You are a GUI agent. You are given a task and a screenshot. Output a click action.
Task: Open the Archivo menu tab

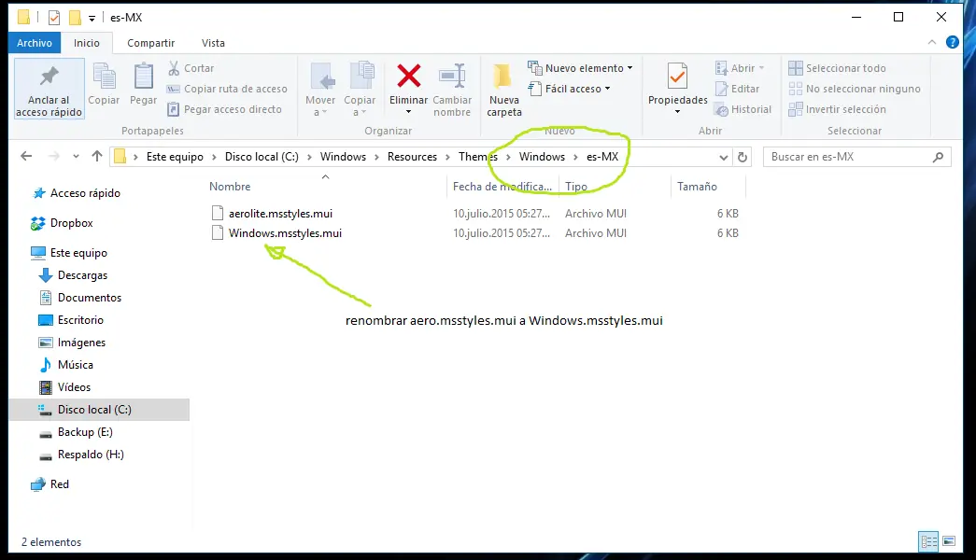[x=35, y=43]
